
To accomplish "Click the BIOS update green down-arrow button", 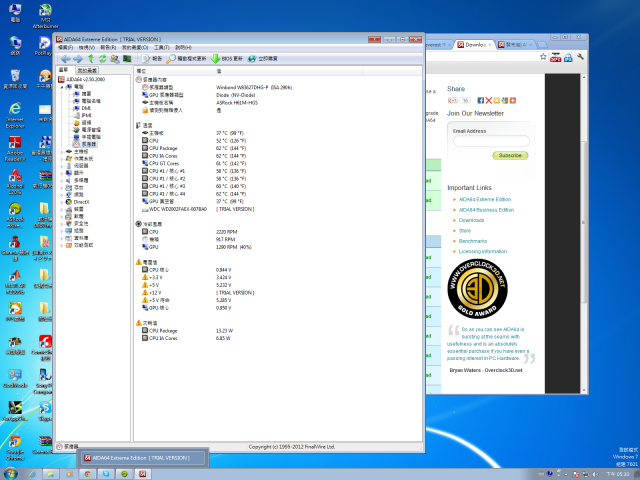I will point(227,59).
